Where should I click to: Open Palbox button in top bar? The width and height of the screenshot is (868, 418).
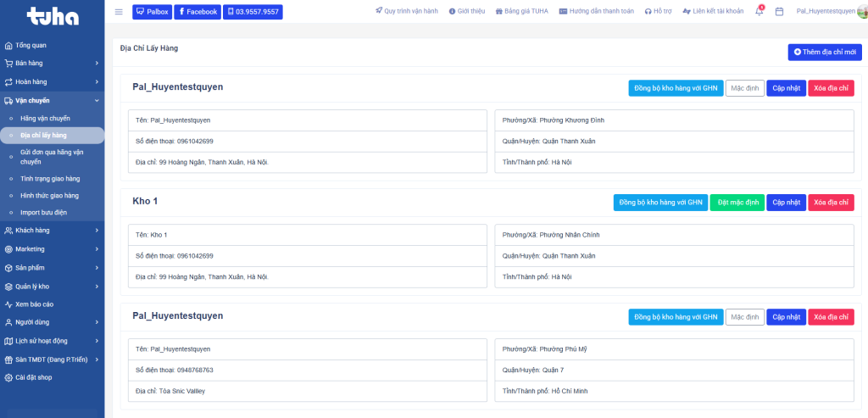click(153, 12)
